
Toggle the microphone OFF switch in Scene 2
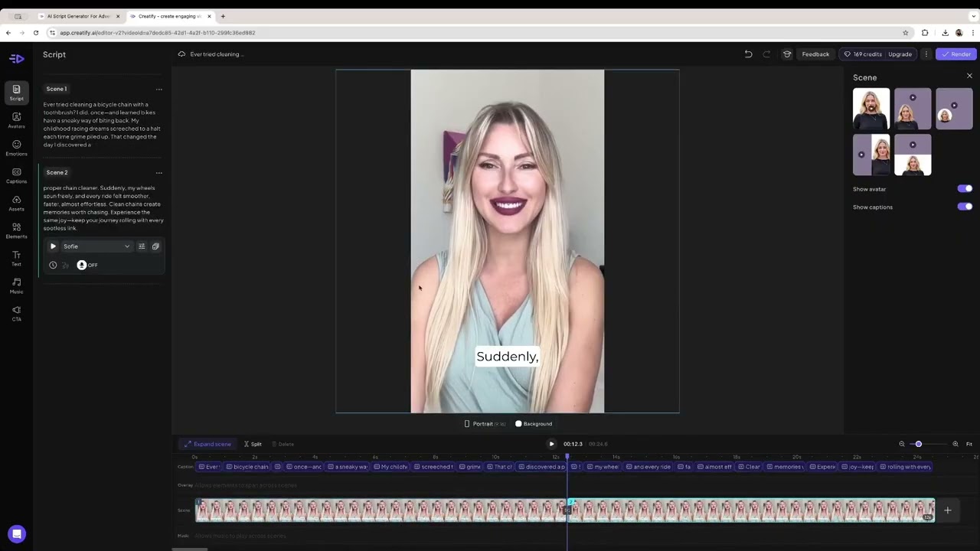point(87,265)
